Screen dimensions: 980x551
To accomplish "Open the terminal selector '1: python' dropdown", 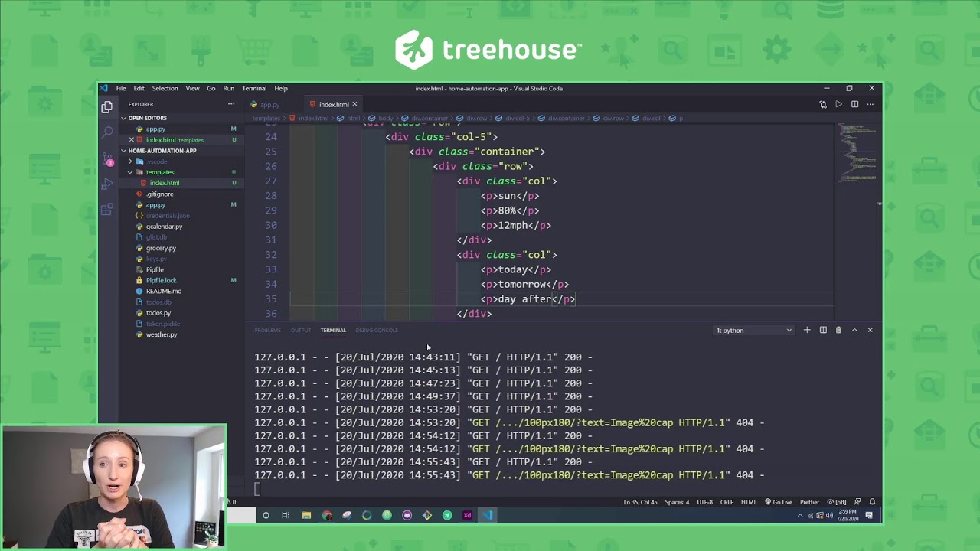I will coord(753,330).
